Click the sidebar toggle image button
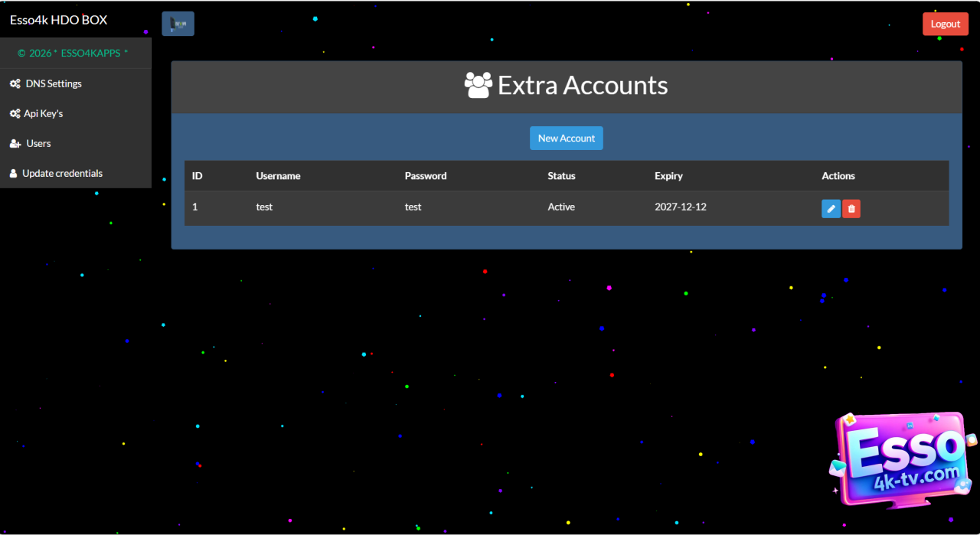Image resolution: width=980 pixels, height=535 pixels. 178,24
